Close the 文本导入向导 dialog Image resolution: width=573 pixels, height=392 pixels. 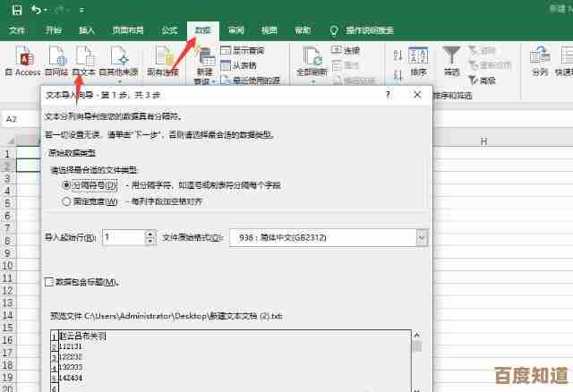417,95
